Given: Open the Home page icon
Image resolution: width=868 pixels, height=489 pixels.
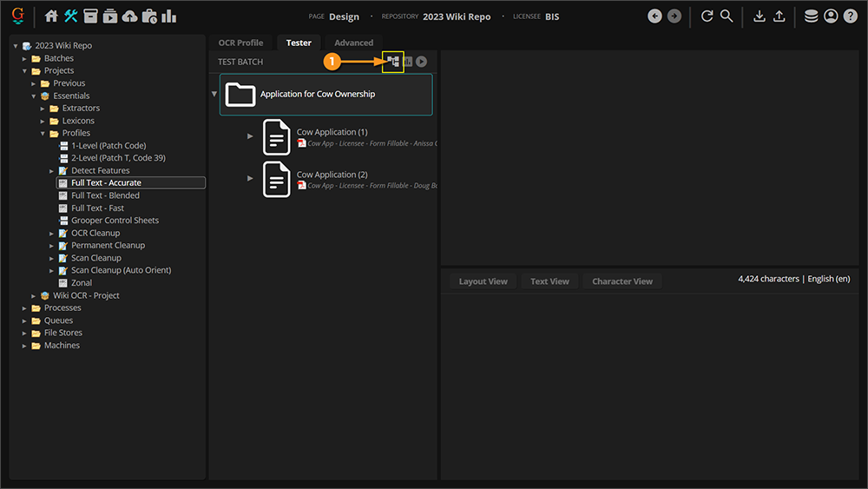Looking at the screenshot, I should click(x=51, y=16).
